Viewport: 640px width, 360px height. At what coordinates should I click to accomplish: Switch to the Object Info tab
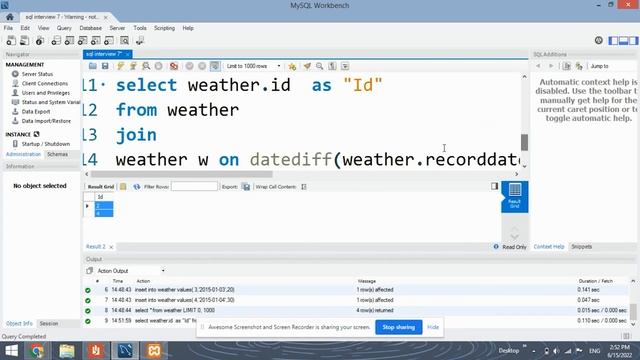(x=19, y=323)
